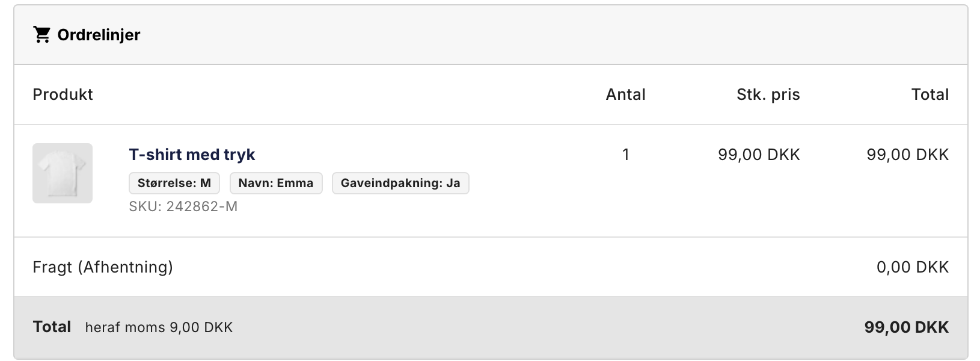The image size is (980, 361).
Task: Select the Gaveindpakning: Ja tag
Action: [x=400, y=183]
